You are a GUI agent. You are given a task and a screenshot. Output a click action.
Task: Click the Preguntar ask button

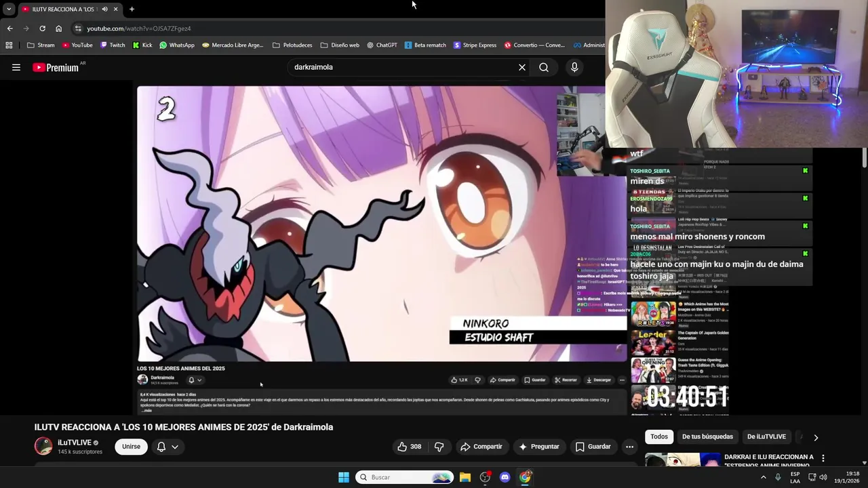539,447
